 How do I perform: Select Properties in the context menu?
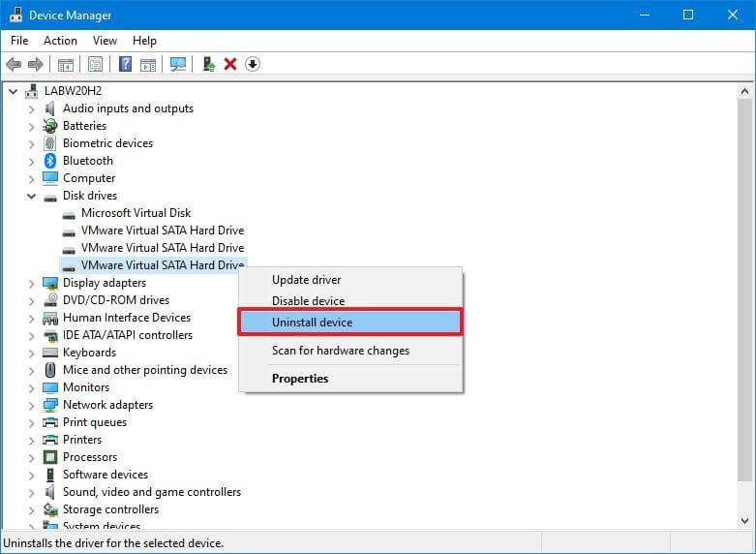[300, 379]
